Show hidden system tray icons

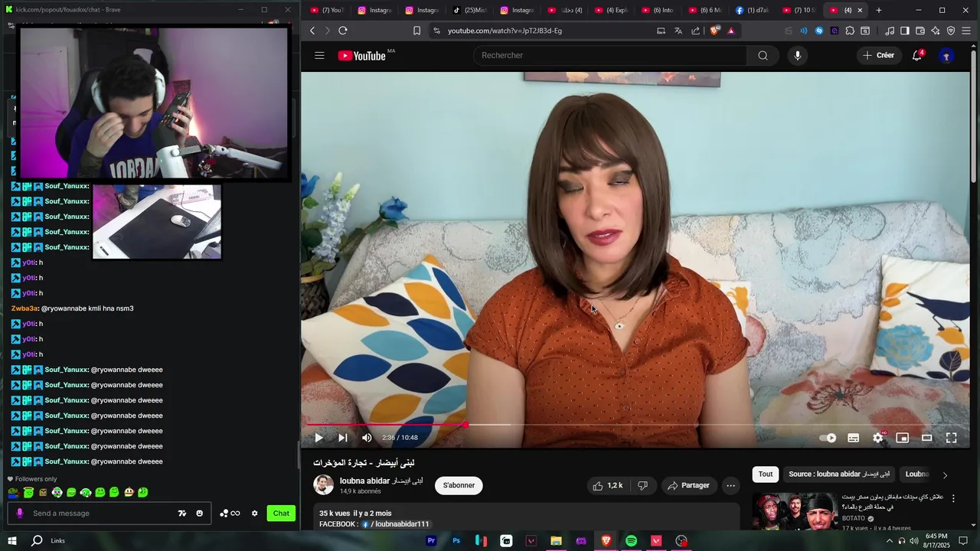pyautogui.click(x=889, y=541)
